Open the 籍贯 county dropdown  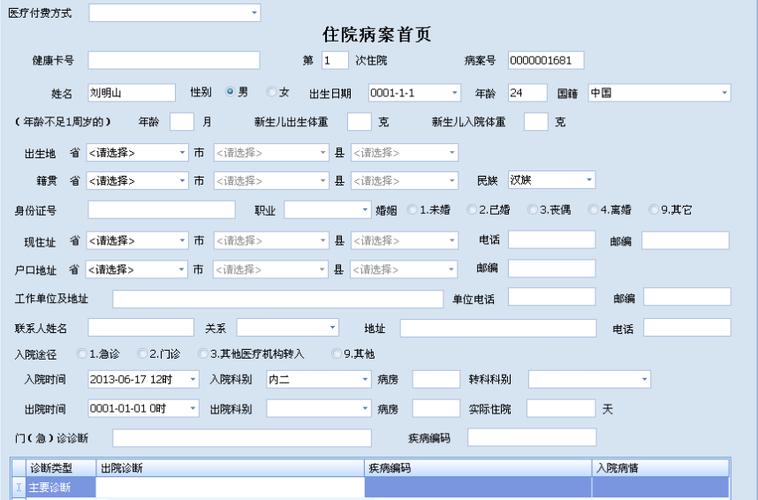click(x=452, y=181)
